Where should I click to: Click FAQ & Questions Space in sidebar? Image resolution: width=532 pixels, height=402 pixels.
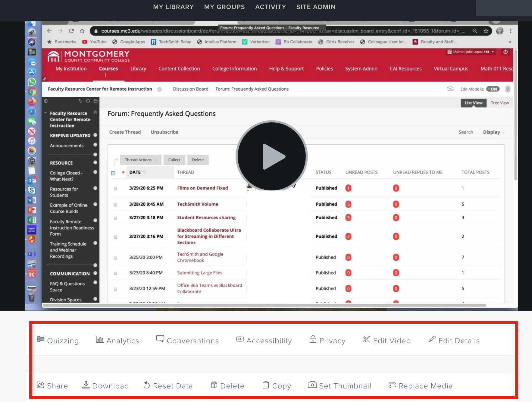point(67,287)
